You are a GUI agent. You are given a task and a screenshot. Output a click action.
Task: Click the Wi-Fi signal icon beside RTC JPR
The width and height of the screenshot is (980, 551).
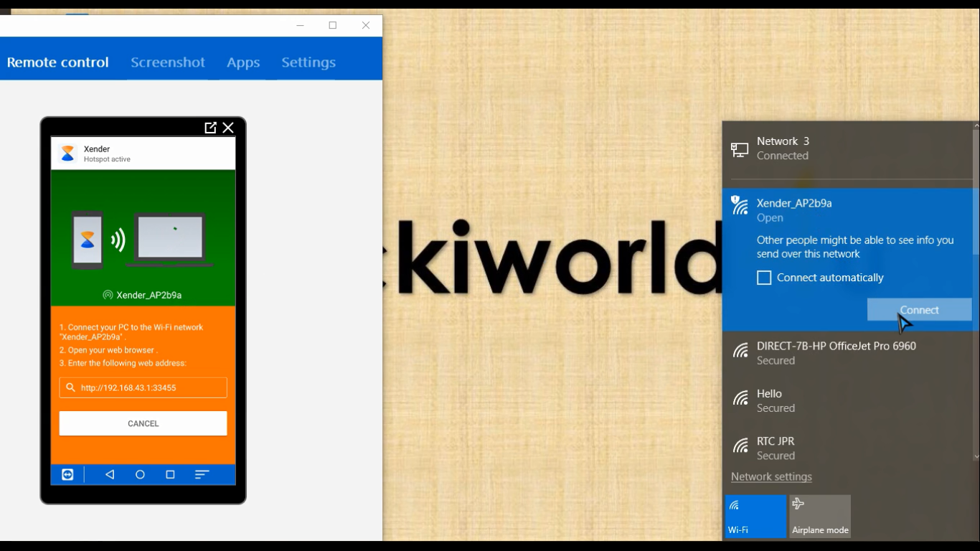(740, 446)
